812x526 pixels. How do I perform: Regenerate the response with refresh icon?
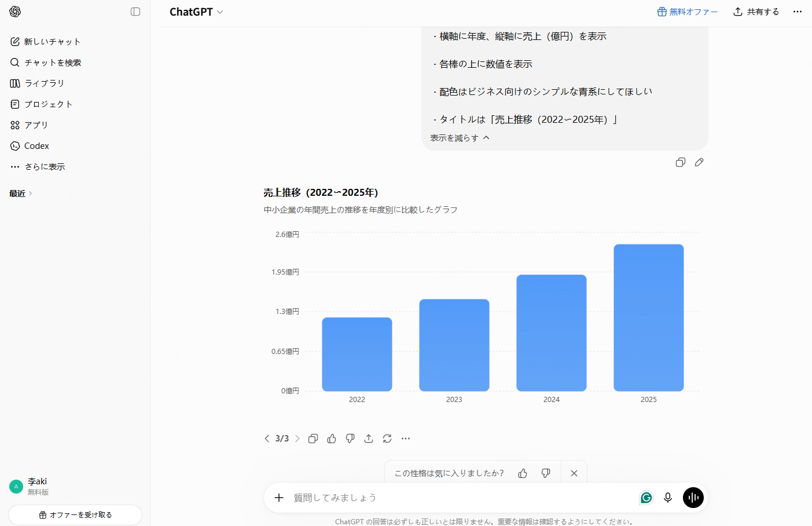click(387, 439)
